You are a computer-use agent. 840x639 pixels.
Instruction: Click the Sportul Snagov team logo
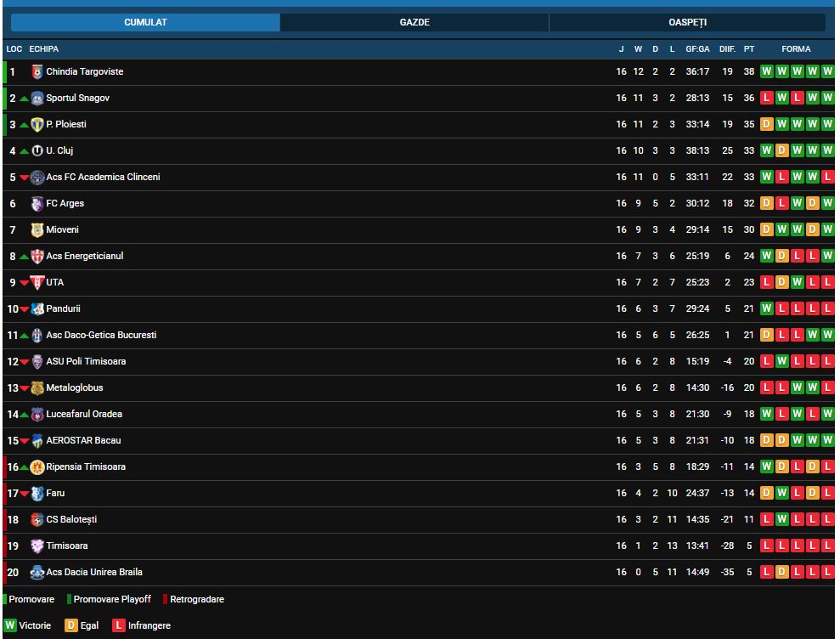tap(37, 98)
